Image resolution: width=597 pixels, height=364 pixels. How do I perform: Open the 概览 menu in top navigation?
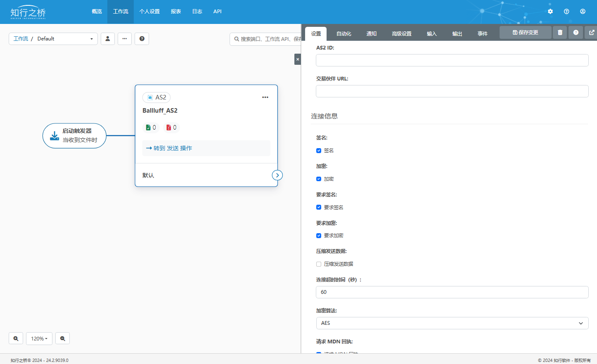click(97, 12)
